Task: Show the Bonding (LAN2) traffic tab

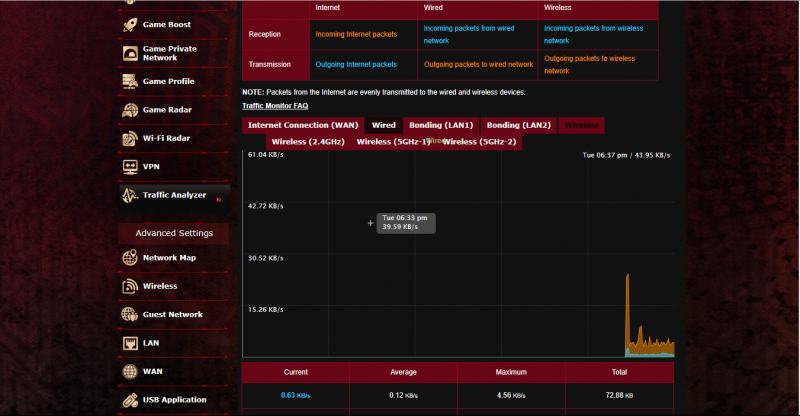Action: click(518, 125)
